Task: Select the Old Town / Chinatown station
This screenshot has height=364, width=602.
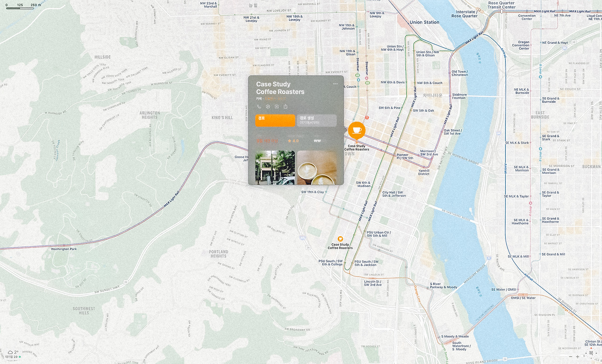Action: click(x=459, y=73)
